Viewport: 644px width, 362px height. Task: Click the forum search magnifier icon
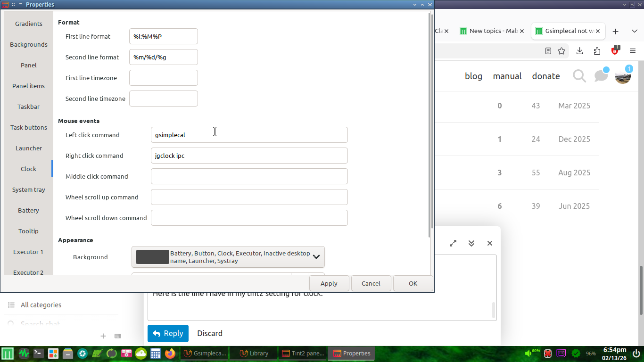[579, 76]
